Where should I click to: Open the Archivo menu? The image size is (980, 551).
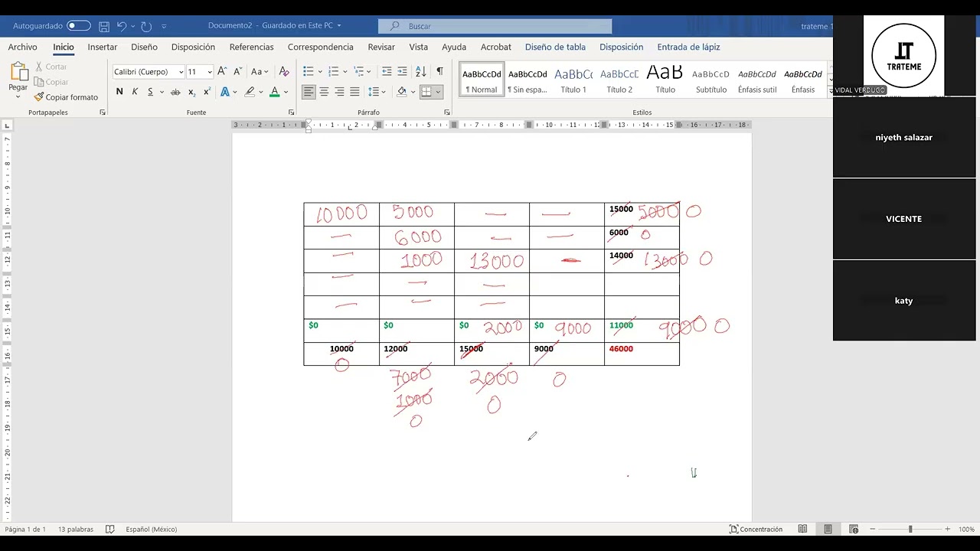click(22, 47)
